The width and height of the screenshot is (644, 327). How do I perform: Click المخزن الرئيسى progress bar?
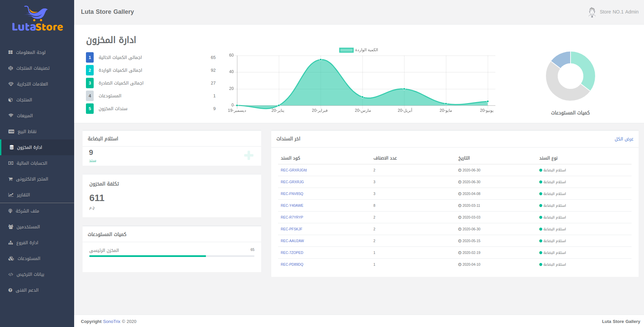click(x=172, y=256)
